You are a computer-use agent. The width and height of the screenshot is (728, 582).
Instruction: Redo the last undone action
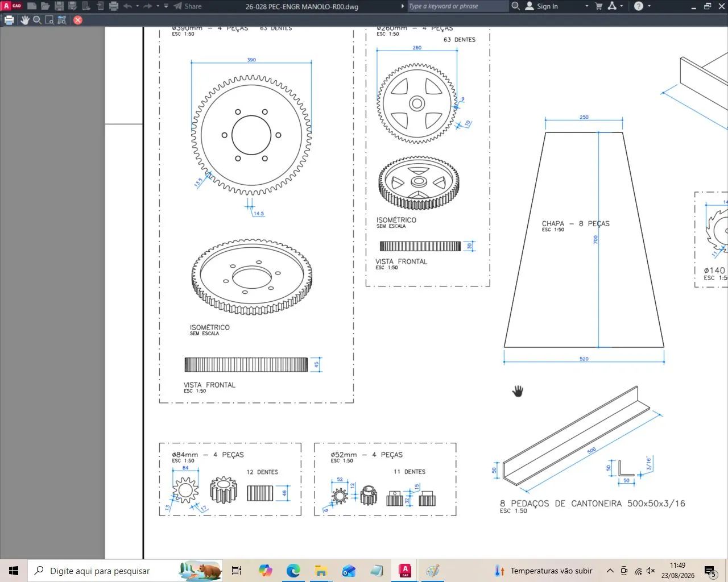click(x=148, y=6)
